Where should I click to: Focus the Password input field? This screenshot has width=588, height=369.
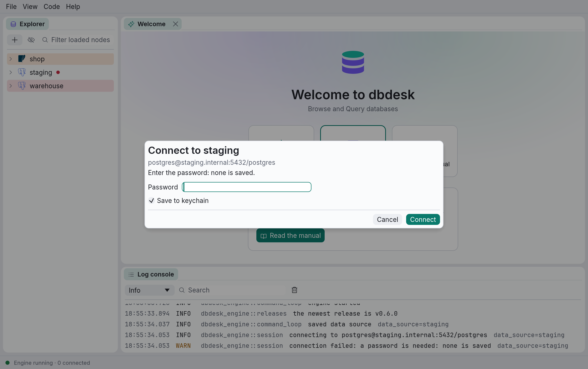tap(247, 187)
